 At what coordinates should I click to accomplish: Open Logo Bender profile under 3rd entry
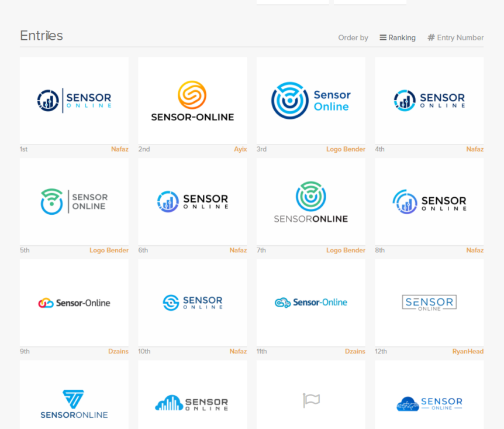pyautogui.click(x=346, y=149)
